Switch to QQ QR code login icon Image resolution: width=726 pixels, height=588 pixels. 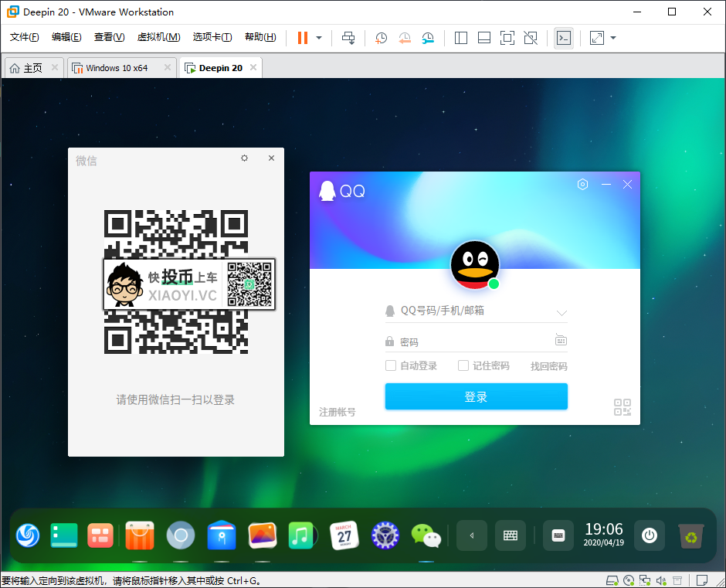(623, 407)
